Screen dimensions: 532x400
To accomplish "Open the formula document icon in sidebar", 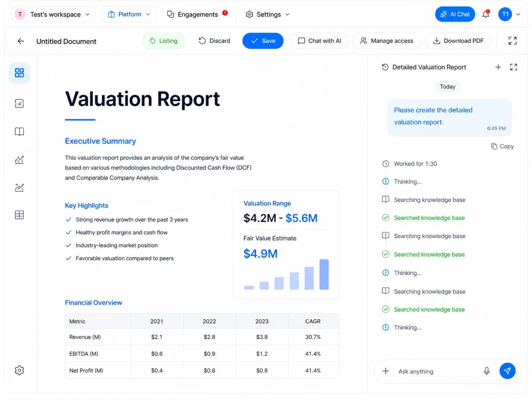I will (x=19, y=104).
